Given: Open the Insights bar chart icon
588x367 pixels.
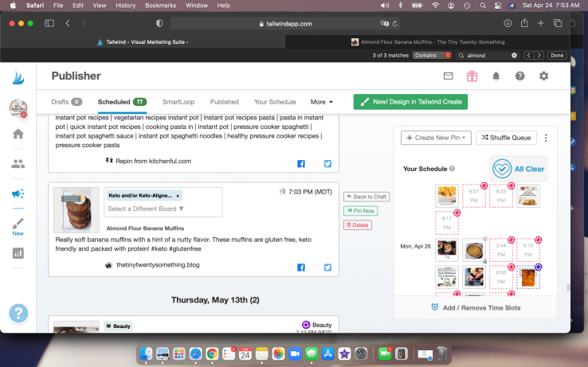Looking at the screenshot, I should coord(18,253).
